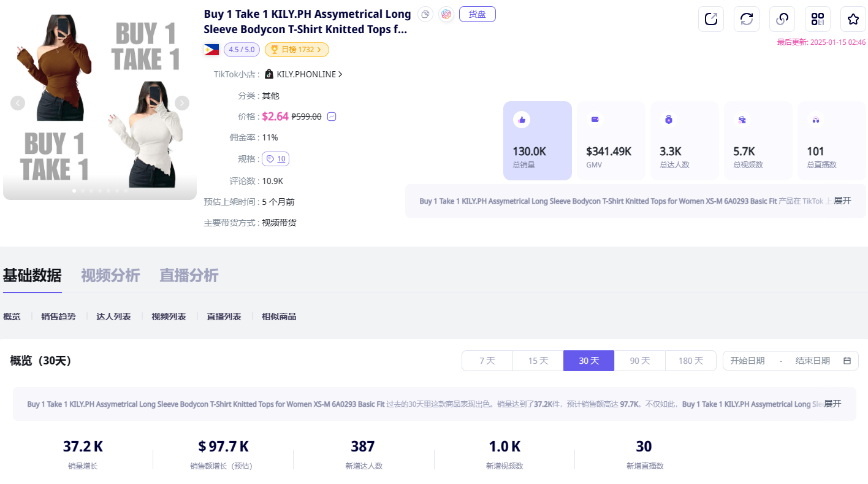This screenshot has height=484, width=868.
Task: Expand the product description with 展开
Action: click(842, 201)
